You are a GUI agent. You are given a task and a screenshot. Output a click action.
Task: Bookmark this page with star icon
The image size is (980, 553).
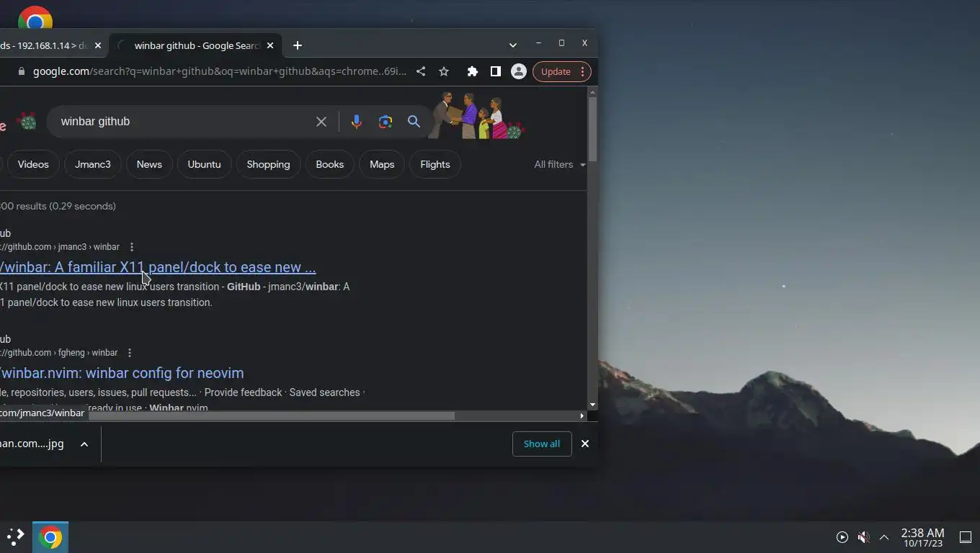click(x=444, y=71)
